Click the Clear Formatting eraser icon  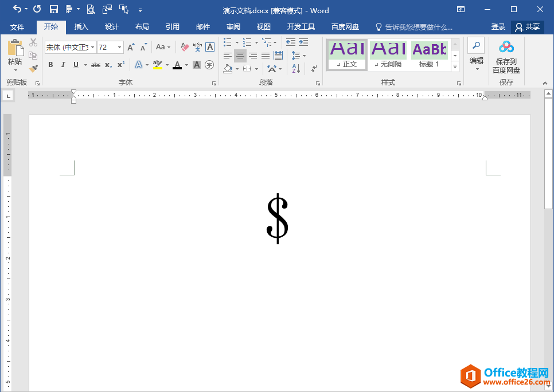[185, 47]
